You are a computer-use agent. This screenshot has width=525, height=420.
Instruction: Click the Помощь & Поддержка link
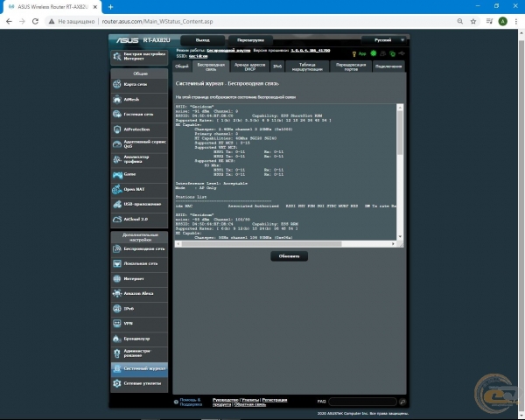coord(191,402)
